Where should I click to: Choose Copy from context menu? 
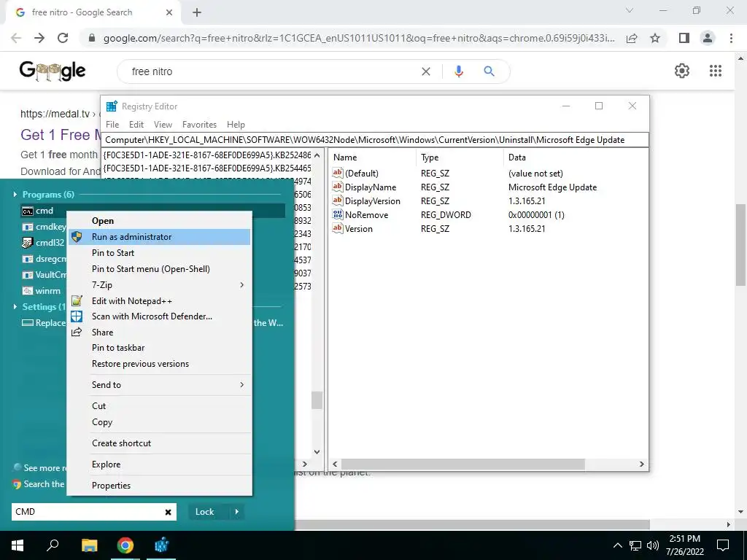pos(159,422)
